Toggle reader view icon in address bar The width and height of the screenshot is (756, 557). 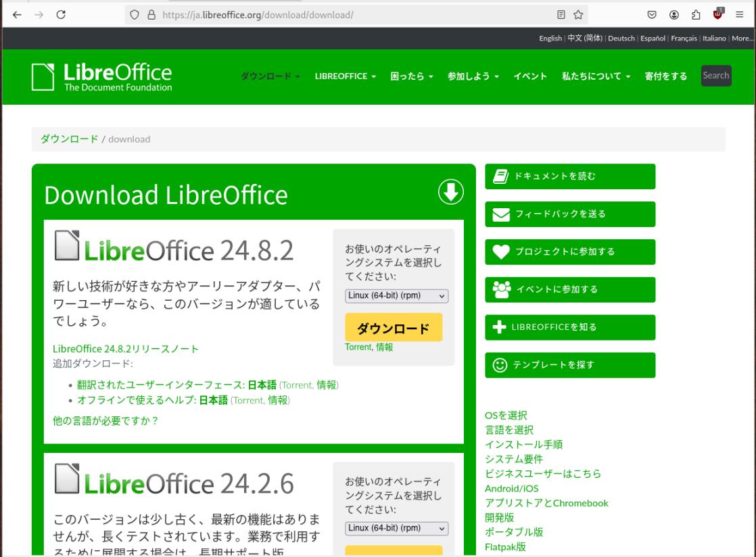(x=561, y=15)
